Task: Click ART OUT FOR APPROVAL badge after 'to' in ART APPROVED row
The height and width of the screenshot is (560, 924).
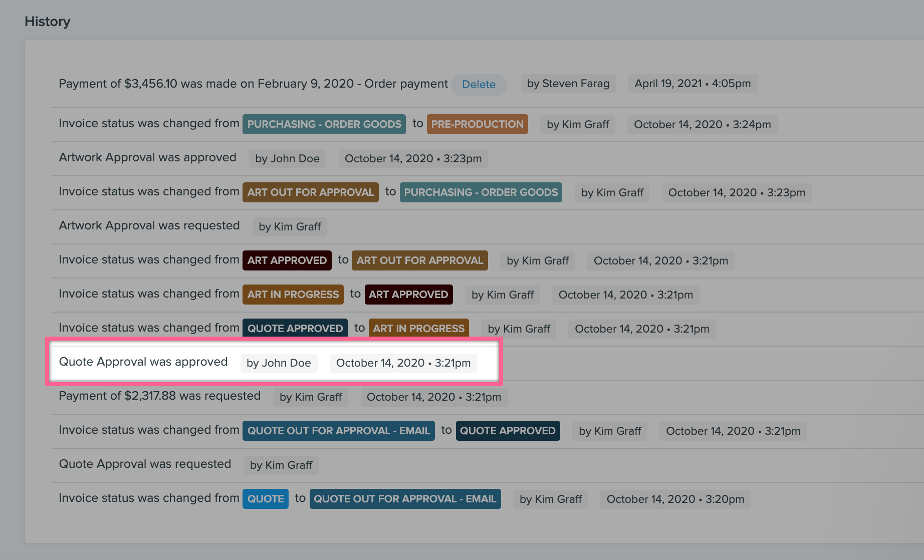Action: [420, 260]
